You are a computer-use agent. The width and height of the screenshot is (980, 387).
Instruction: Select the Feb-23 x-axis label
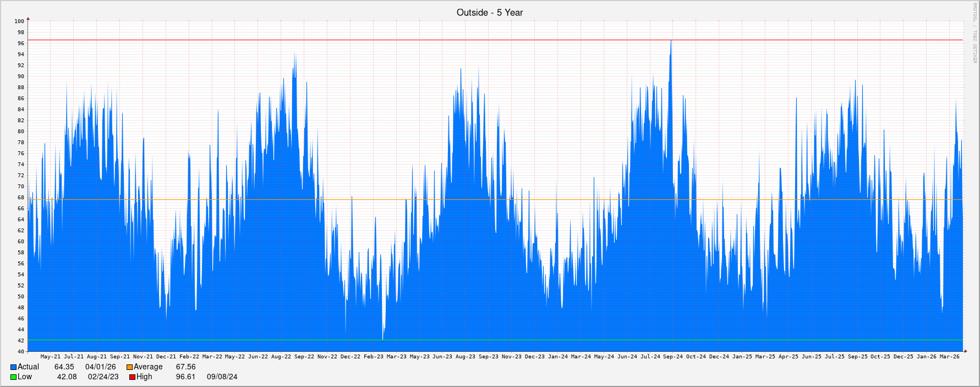(x=373, y=357)
